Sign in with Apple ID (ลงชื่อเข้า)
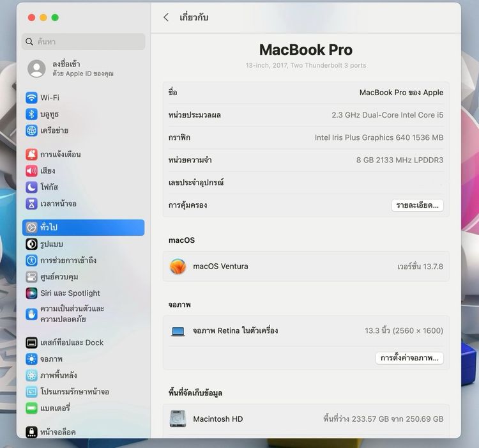 66,64
